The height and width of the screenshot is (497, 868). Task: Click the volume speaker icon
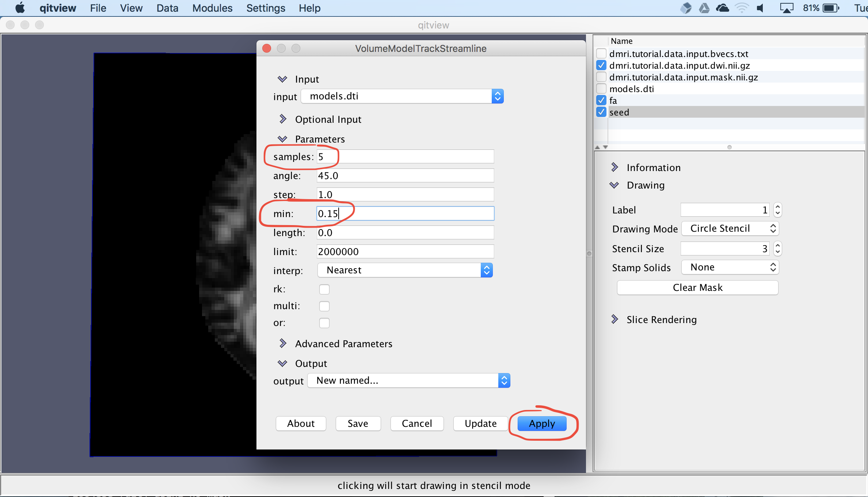point(761,8)
